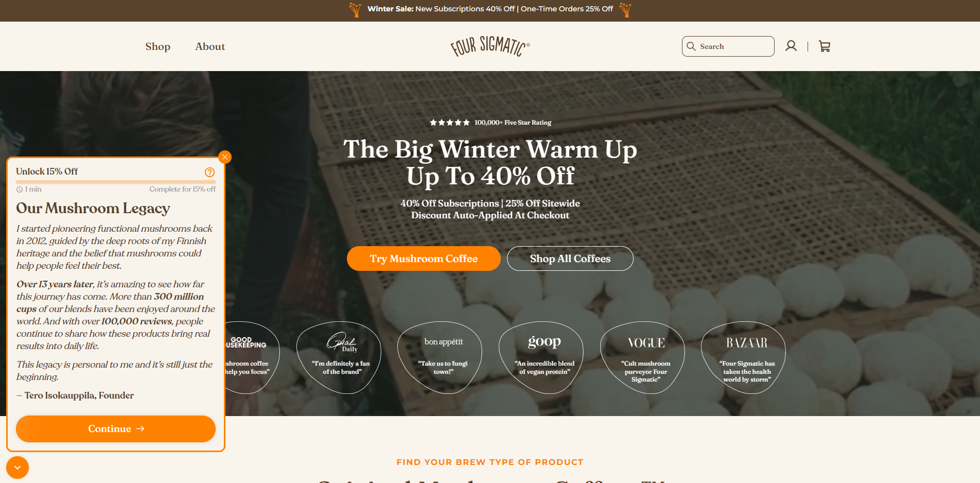Viewport: 980px width, 483px height.
Task: Click the help question mark icon
Action: click(x=209, y=172)
